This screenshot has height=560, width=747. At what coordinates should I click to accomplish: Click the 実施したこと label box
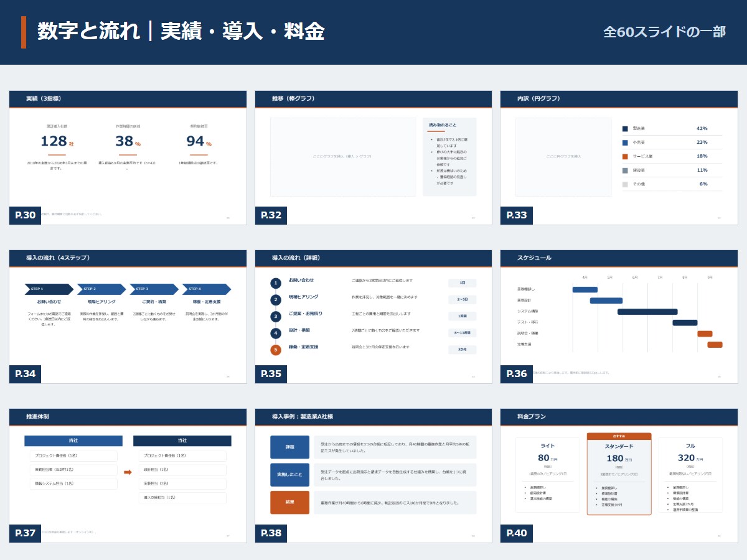coord(289,475)
